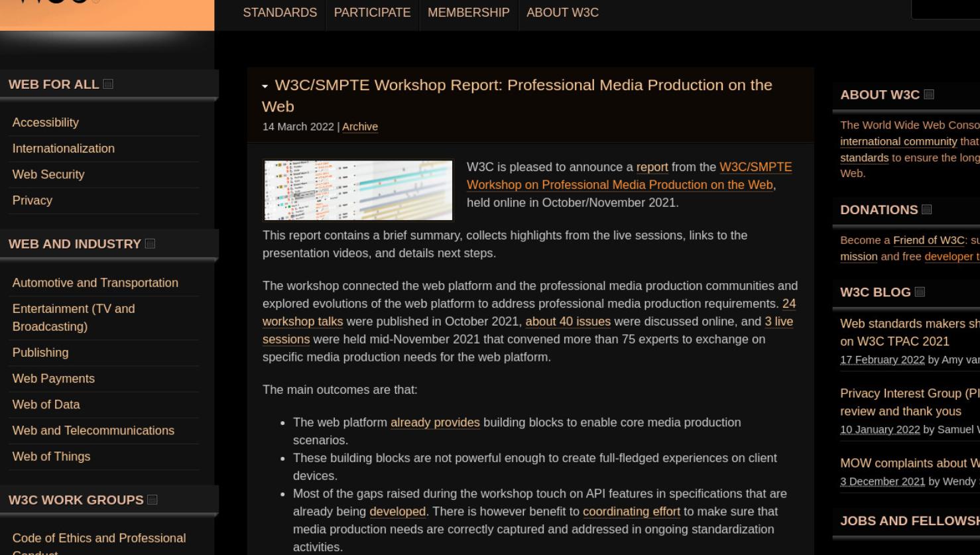This screenshot has width=980, height=555.
Task: Open the 24 workshop talks link
Action: point(529,312)
